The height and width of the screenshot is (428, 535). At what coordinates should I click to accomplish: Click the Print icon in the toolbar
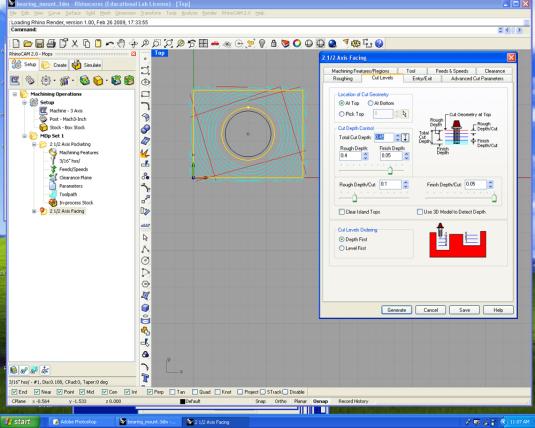pos(51,43)
